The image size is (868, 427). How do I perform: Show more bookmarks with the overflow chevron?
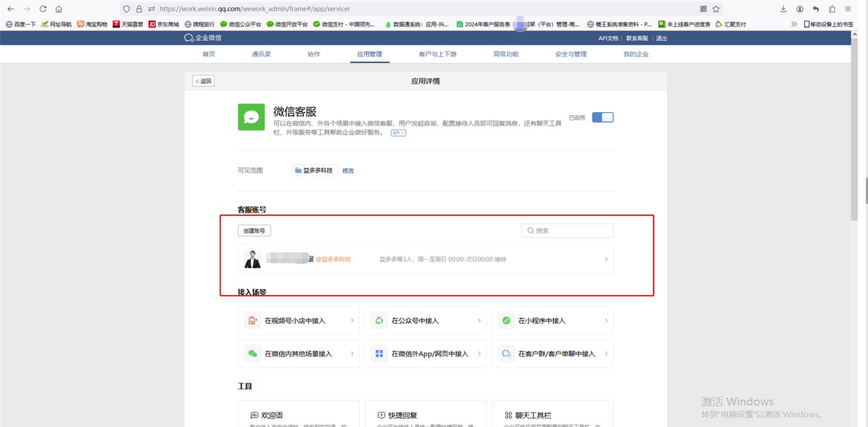794,24
